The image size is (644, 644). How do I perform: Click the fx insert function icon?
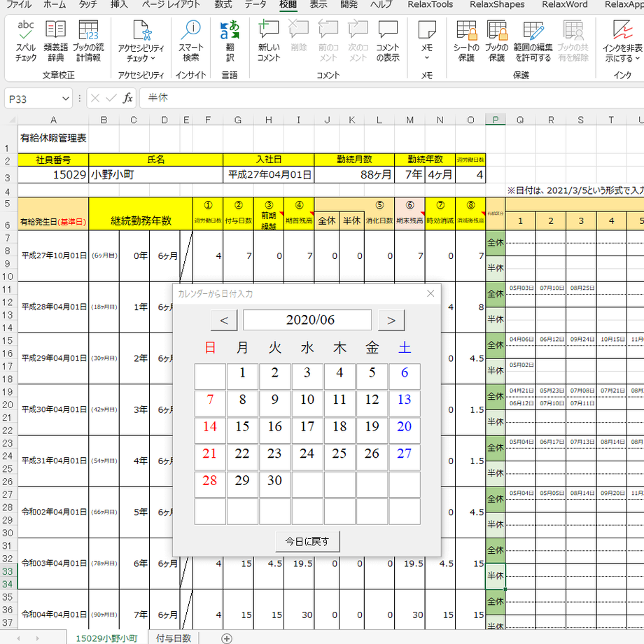[127, 98]
